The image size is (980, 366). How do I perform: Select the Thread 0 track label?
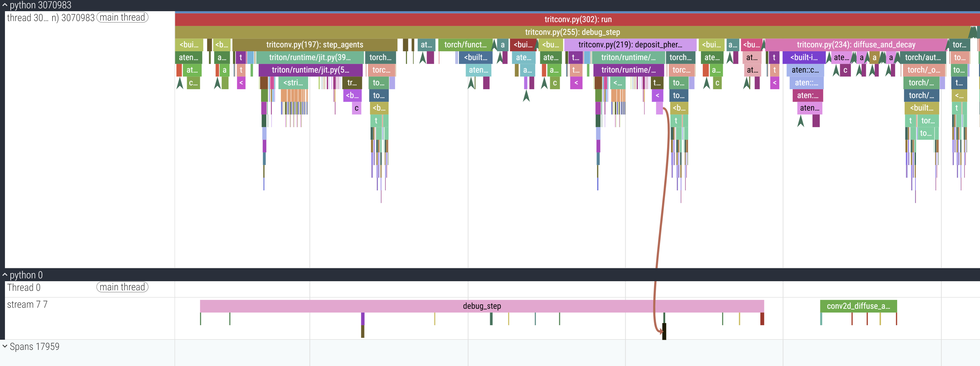click(x=24, y=288)
